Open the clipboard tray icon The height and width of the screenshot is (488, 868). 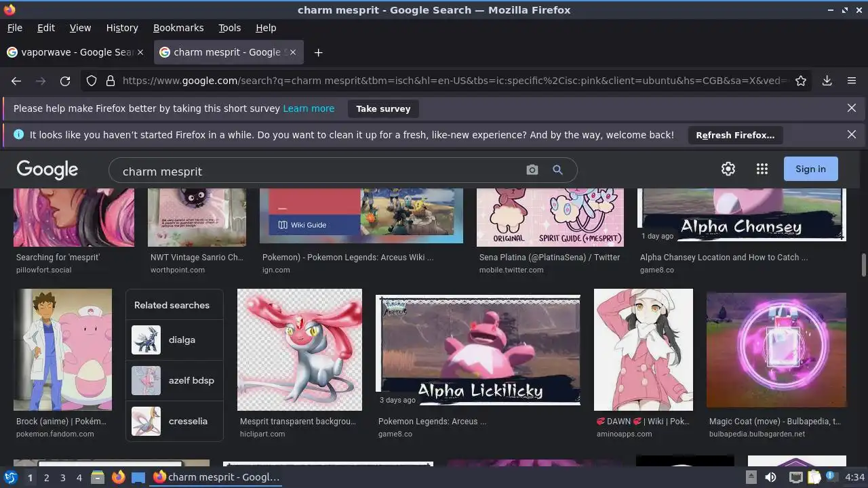pos(814,477)
